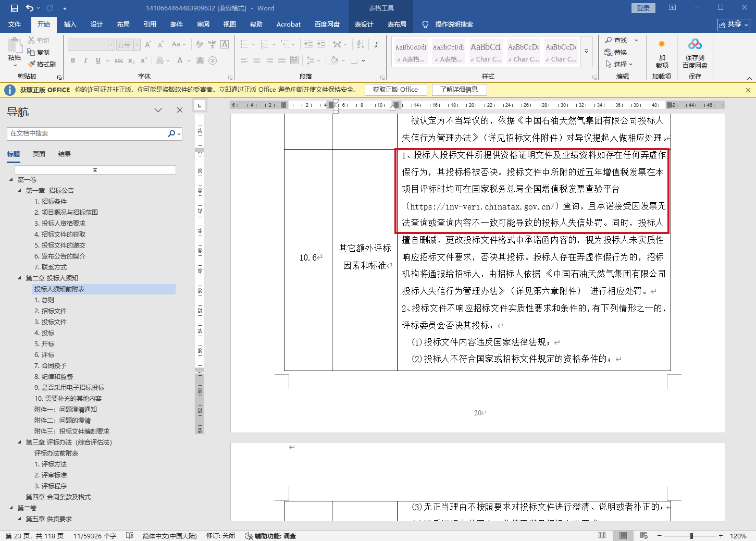Align the paragraph to the left

click(x=244, y=60)
